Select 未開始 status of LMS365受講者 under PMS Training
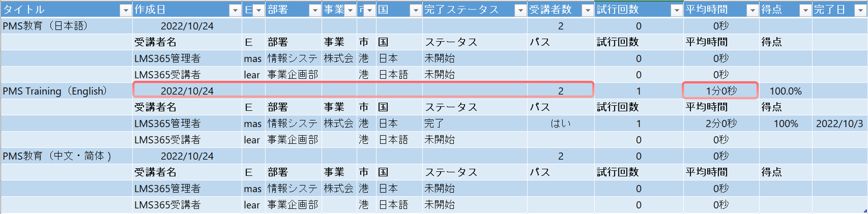Image resolution: width=868 pixels, height=214 pixels. tap(475, 139)
